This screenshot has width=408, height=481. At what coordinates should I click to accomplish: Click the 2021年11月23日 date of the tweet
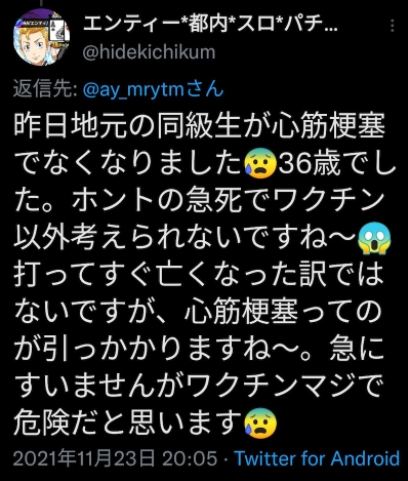click(84, 458)
